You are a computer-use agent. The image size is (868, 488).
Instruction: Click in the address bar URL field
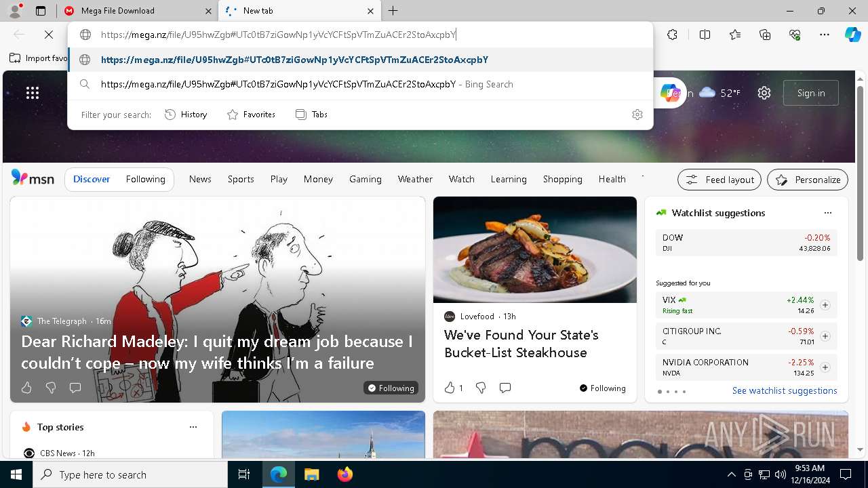pyautogui.click(x=360, y=35)
